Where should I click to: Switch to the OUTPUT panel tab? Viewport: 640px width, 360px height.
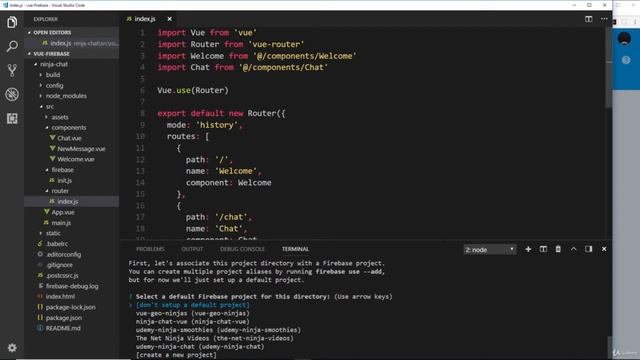[x=192, y=249]
